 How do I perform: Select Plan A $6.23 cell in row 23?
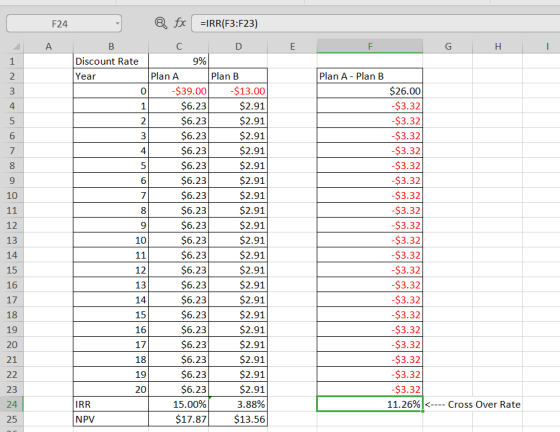[179, 390]
